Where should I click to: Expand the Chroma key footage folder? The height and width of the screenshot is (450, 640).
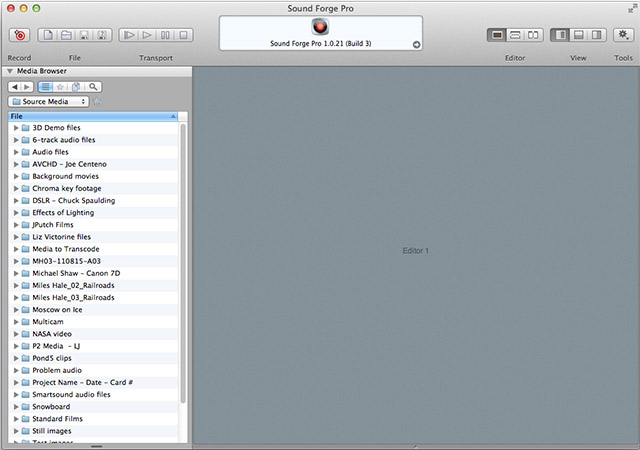16,189
